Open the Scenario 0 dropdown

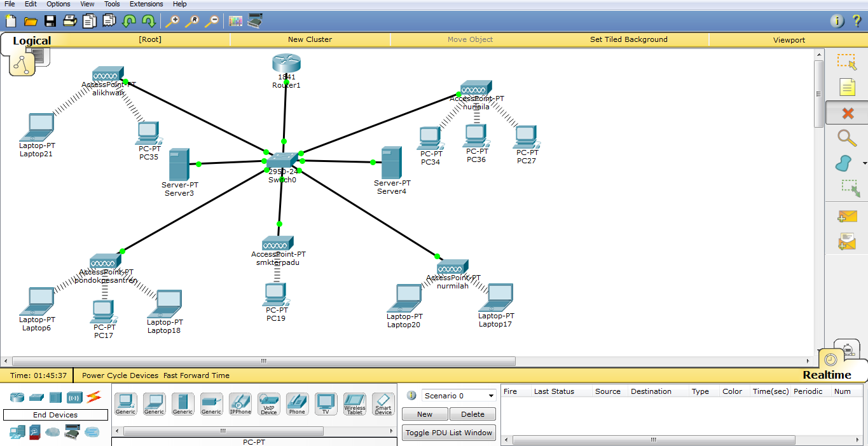coord(458,396)
